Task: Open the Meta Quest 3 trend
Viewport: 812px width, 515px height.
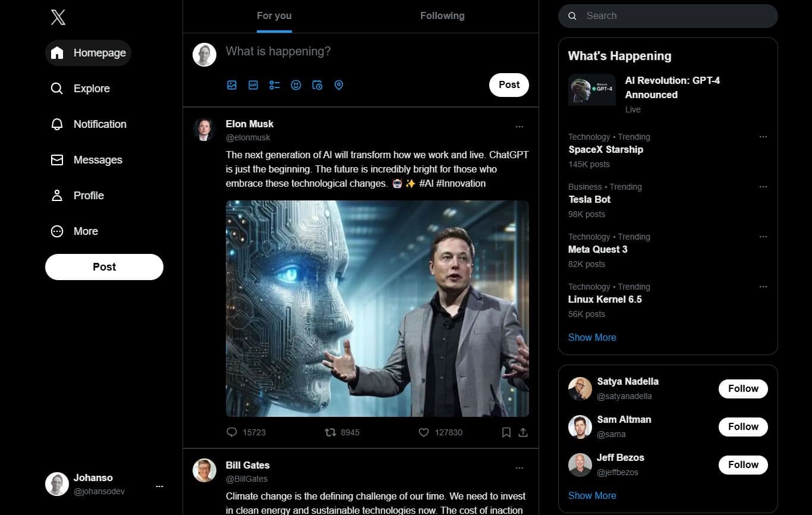Action: click(x=598, y=250)
